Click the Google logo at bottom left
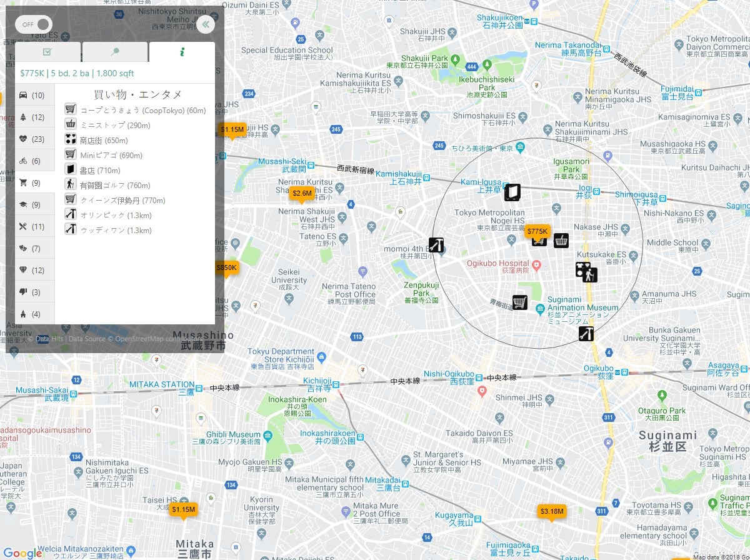The width and height of the screenshot is (750, 560). [x=21, y=552]
